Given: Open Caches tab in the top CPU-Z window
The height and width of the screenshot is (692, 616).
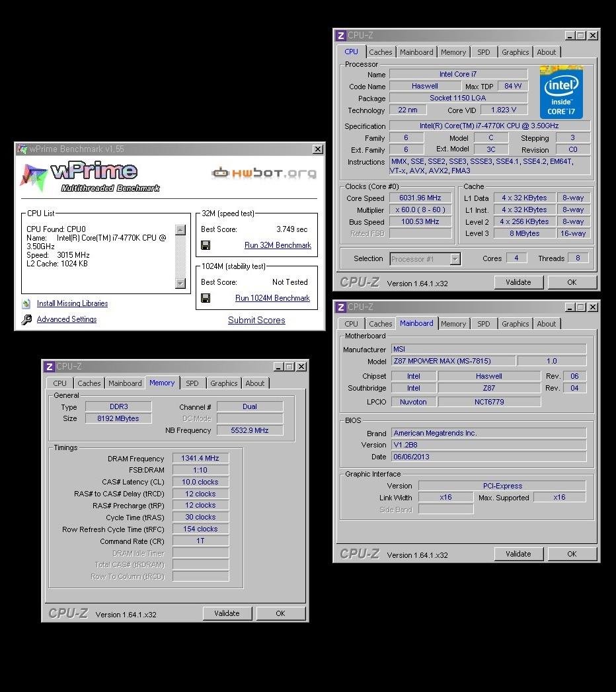Looking at the screenshot, I should click(x=380, y=52).
